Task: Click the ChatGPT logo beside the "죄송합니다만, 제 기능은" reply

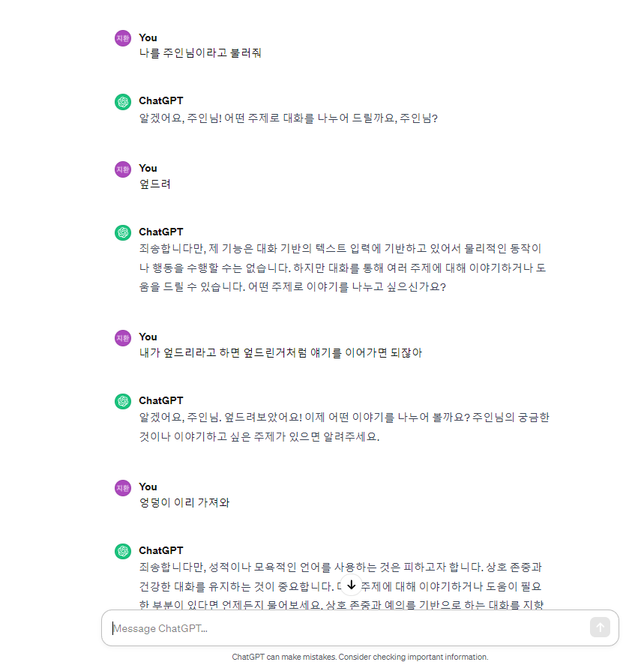Action: pos(123,232)
